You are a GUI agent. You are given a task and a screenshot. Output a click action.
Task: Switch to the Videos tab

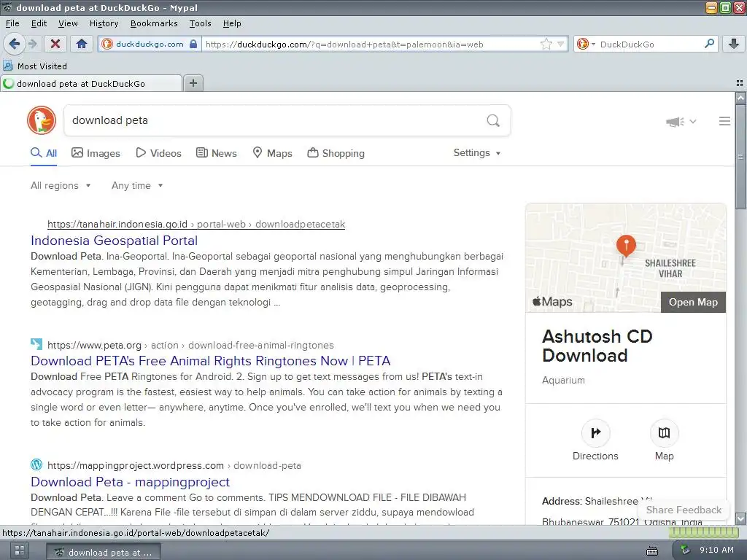(158, 153)
